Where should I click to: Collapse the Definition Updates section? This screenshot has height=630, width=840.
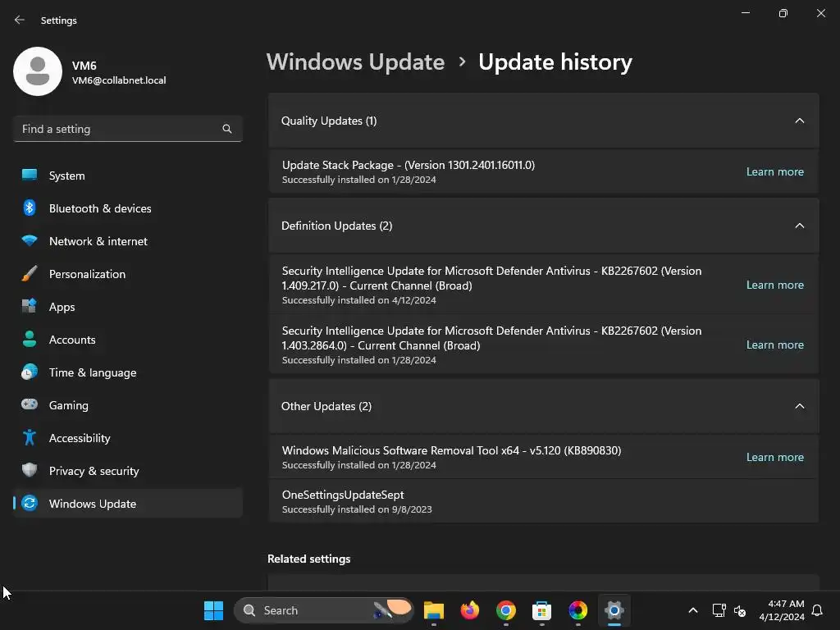click(x=799, y=226)
